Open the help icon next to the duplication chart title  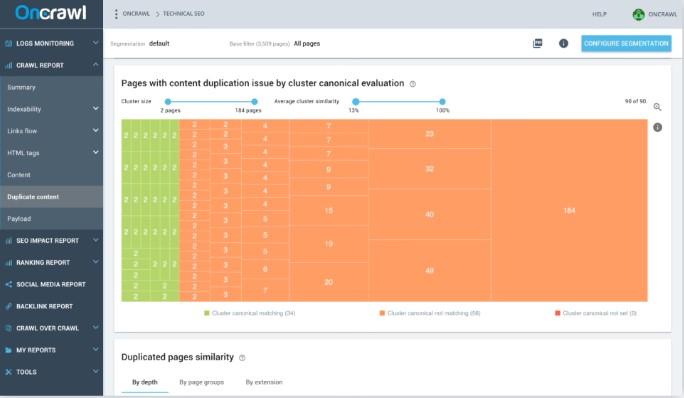[413, 84]
